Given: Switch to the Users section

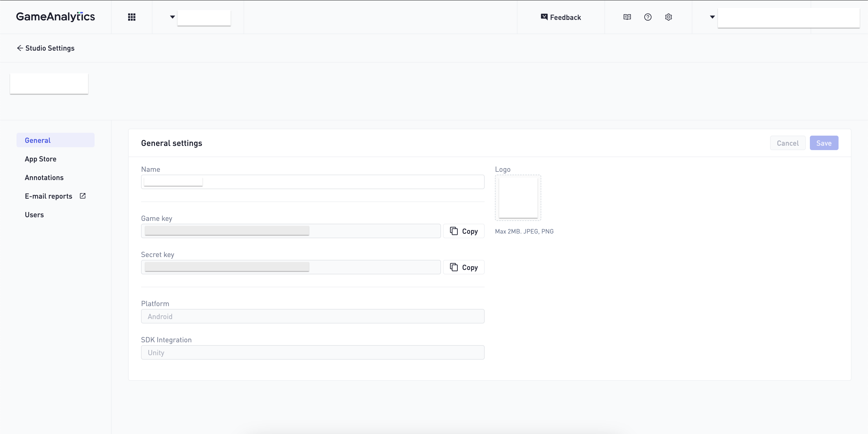Looking at the screenshot, I should 34,215.
